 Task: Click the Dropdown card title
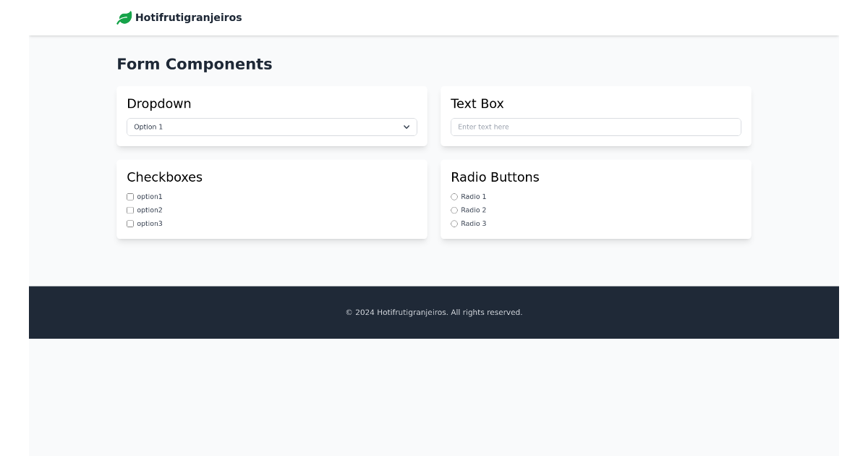tap(158, 104)
